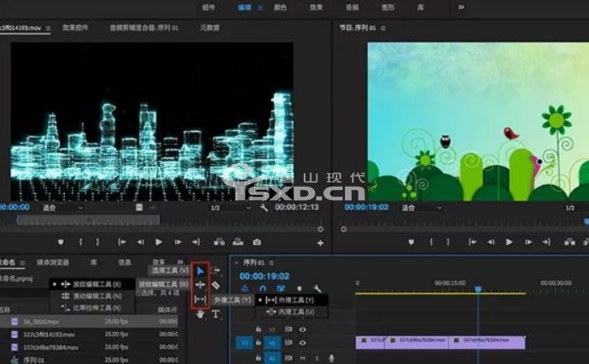This screenshot has width=589, height=364.
Task: Go to Out point in source monitor
Action: [x=196, y=242]
